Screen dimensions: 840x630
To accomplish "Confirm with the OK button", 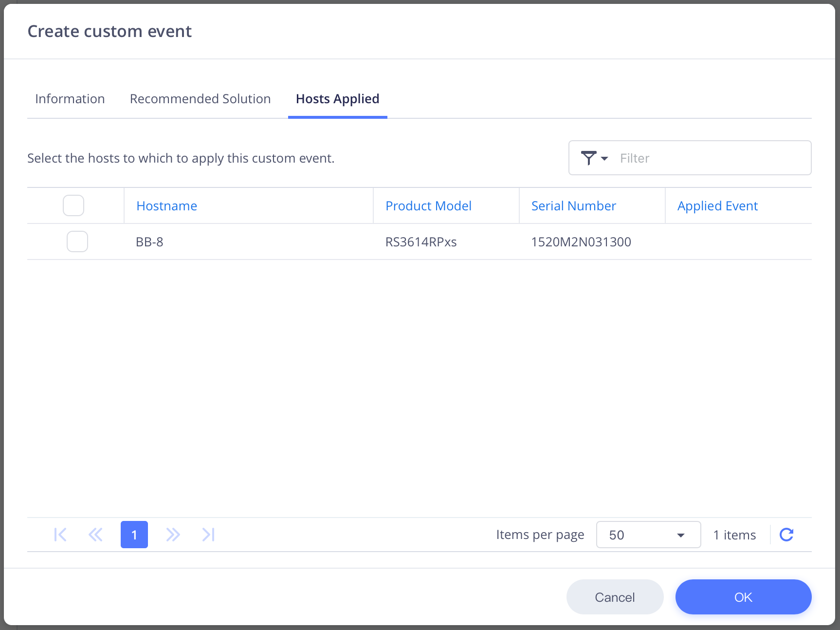I will (x=743, y=597).
